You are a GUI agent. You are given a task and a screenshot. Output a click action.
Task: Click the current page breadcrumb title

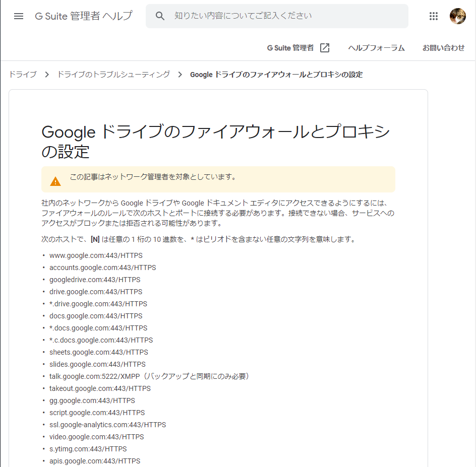[276, 75]
